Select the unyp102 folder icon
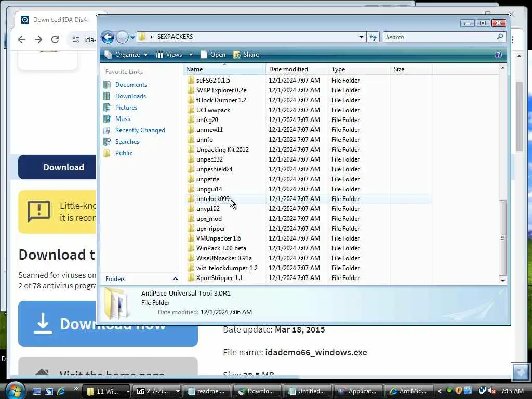Image resolution: width=532 pixels, height=399 pixels. 191,208
